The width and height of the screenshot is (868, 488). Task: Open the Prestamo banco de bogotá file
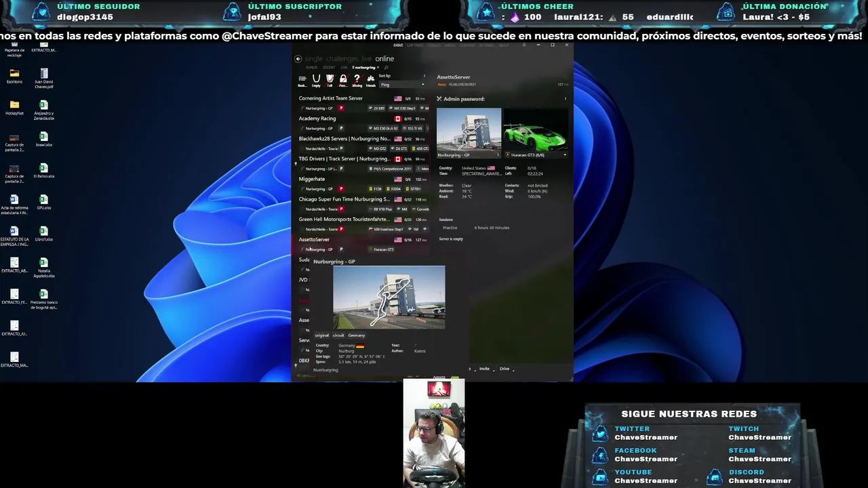pos(44,299)
